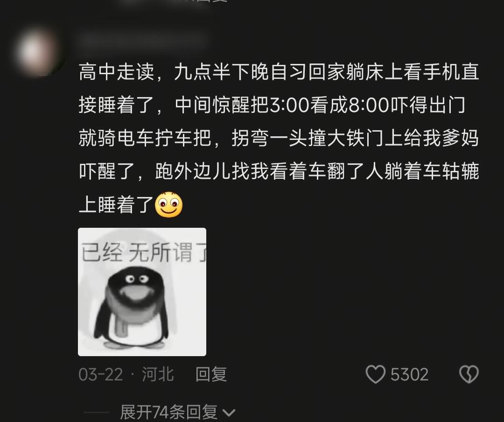Click the 已经无所谓了 caption on meme
Viewport: 504px width, 422px height.
click(144, 253)
